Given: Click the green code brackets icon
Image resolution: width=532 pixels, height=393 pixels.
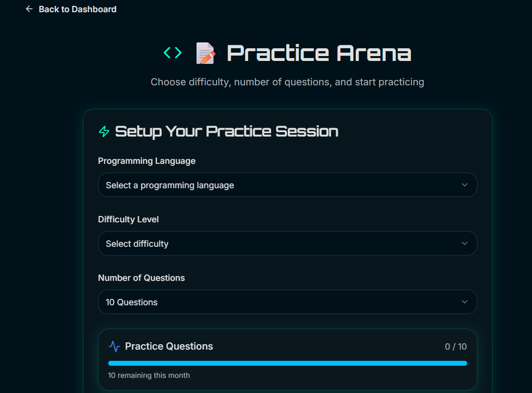Looking at the screenshot, I should [x=173, y=53].
